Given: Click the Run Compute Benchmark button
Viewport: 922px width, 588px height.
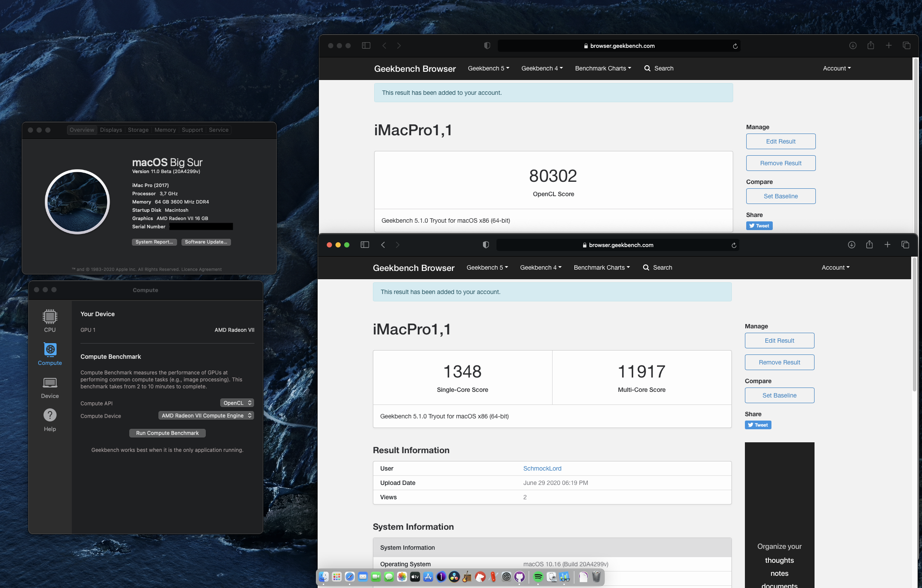Looking at the screenshot, I should 167,433.
